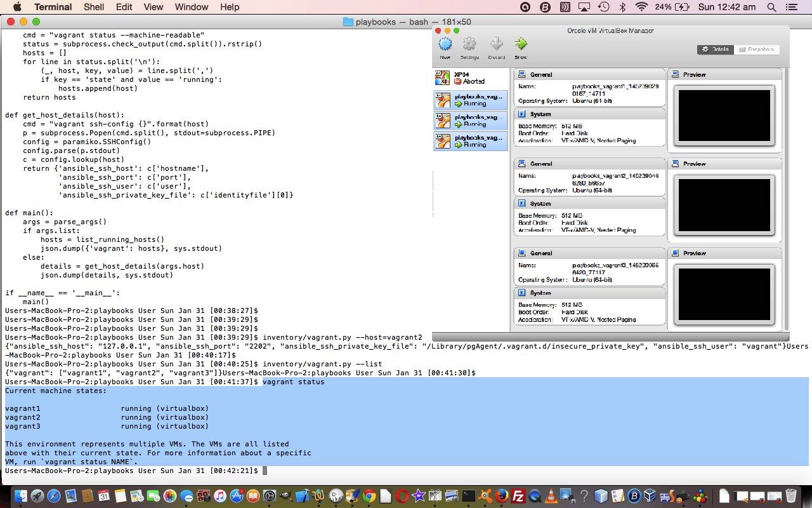
Task: Click the Discard arrow icon in VirtualBox
Action: (497, 44)
